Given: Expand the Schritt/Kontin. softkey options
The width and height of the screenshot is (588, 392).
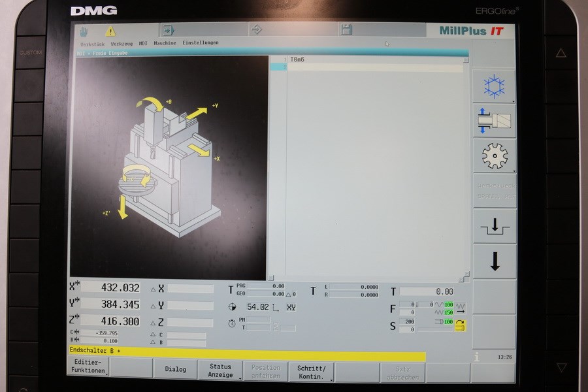Looking at the screenshot, I should click(x=312, y=370).
